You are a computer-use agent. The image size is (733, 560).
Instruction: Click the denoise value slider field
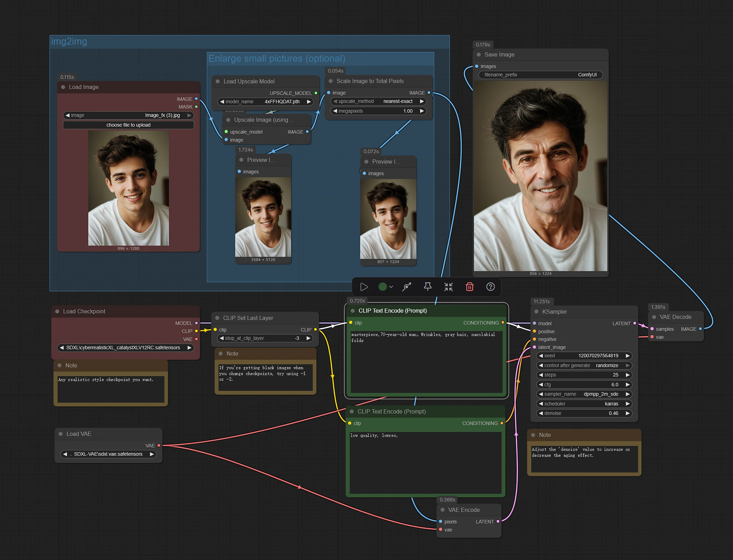tap(584, 413)
